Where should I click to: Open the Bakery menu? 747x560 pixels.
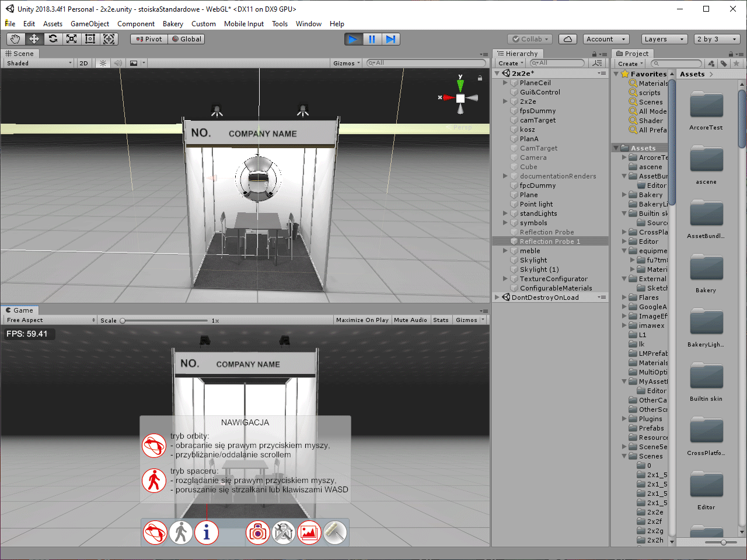click(x=173, y=24)
